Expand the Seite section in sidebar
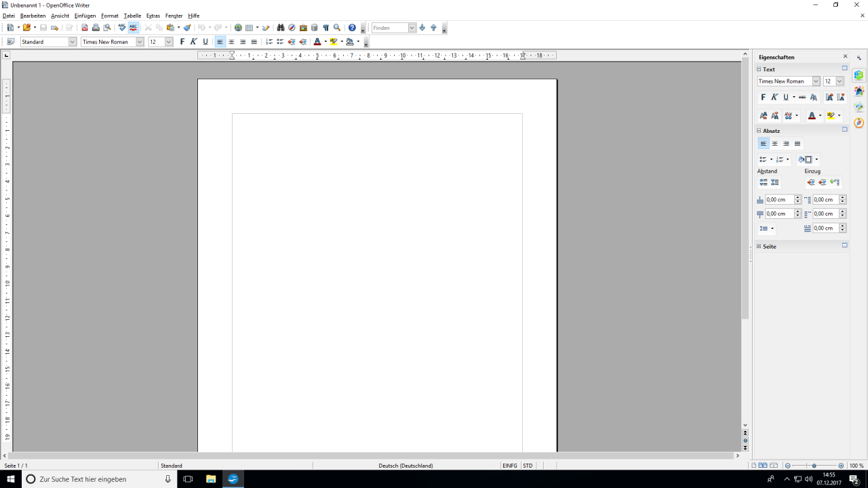Screen dimensions: 868x488 [x=759, y=247]
